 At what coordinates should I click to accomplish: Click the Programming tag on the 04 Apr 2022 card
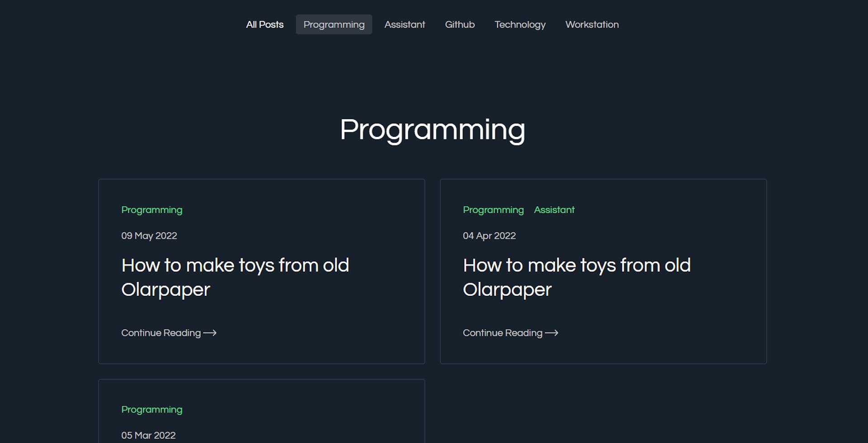click(493, 210)
